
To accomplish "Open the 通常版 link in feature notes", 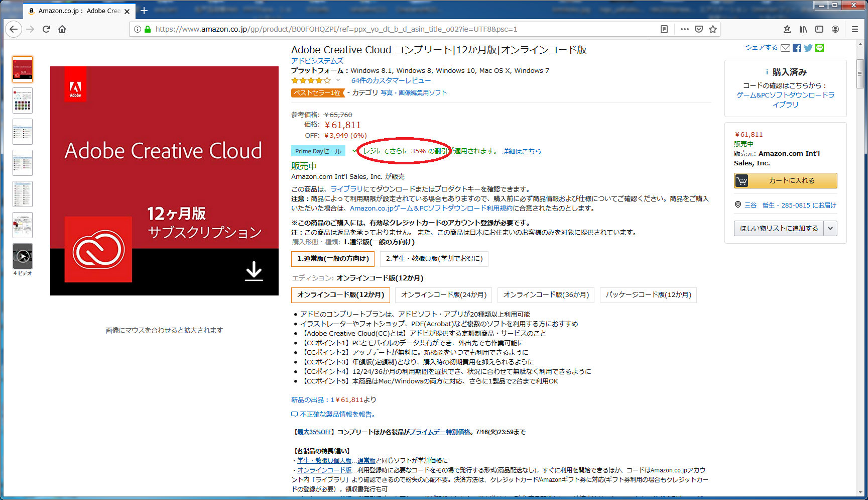I will (366, 460).
